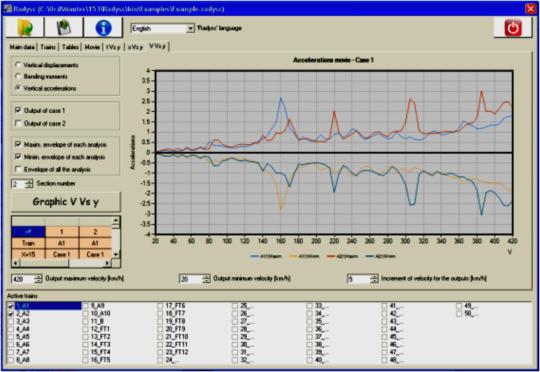Switch to the Main data tab
This screenshot has width=540, height=372.
tap(22, 47)
